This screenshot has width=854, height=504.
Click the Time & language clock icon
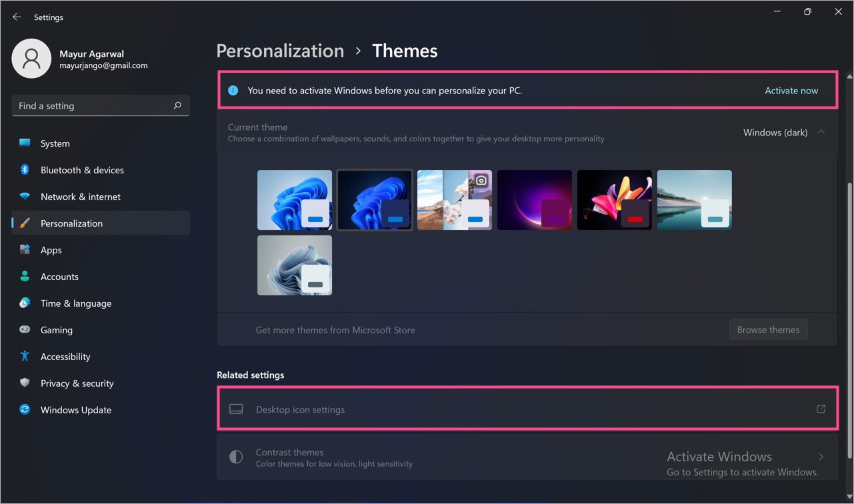tap(25, 303)
